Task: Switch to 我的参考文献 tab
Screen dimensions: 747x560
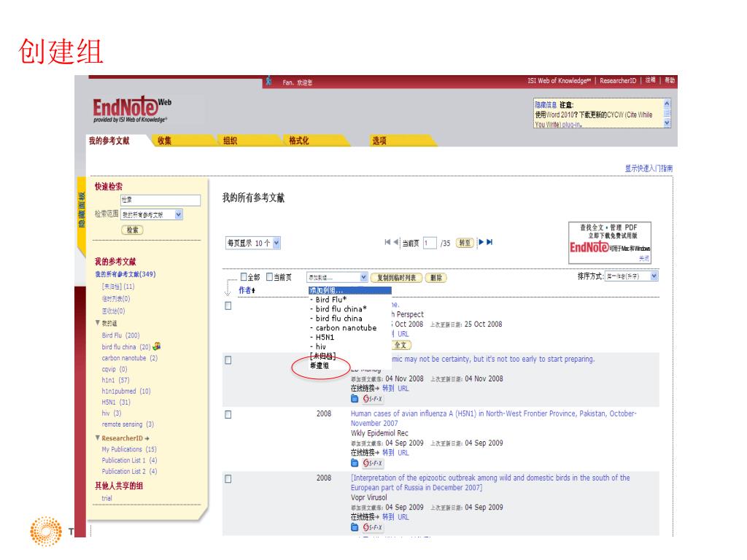Action: [x=109, y=141]
